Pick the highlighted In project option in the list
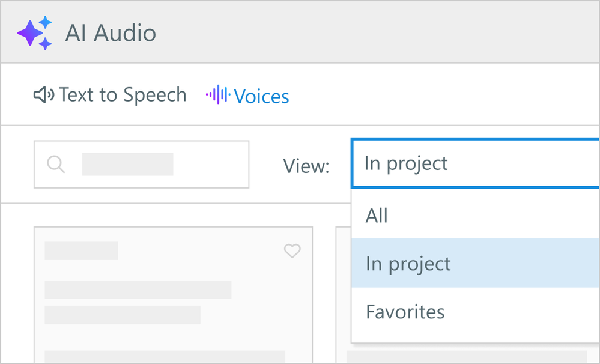Viewport: 600px width, 364px height. click(408, 264)
